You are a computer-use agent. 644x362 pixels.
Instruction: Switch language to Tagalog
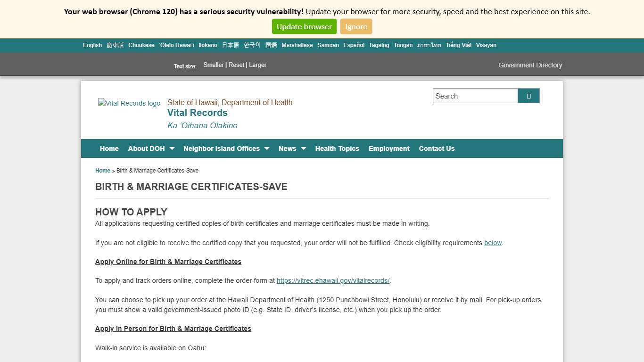tap(379, 45)
